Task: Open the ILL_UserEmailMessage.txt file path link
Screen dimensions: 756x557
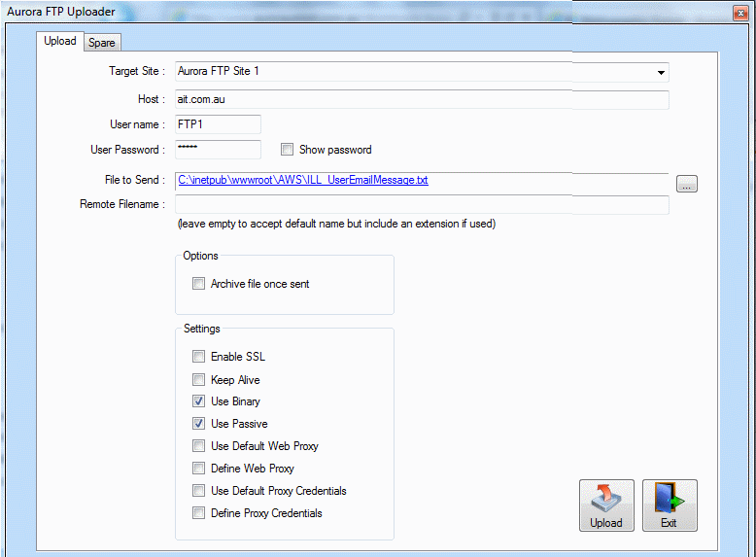Action: 303,180
